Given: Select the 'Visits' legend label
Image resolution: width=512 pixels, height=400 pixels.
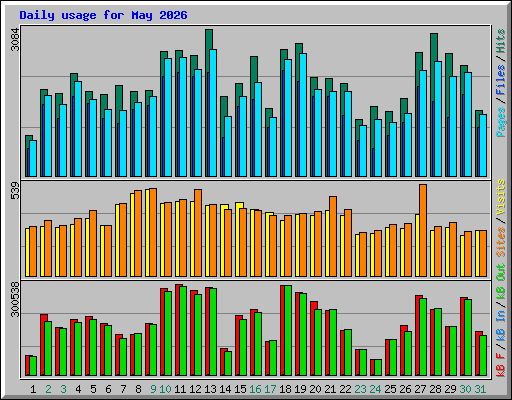Looking at the screenshot, I should (500, 197).
